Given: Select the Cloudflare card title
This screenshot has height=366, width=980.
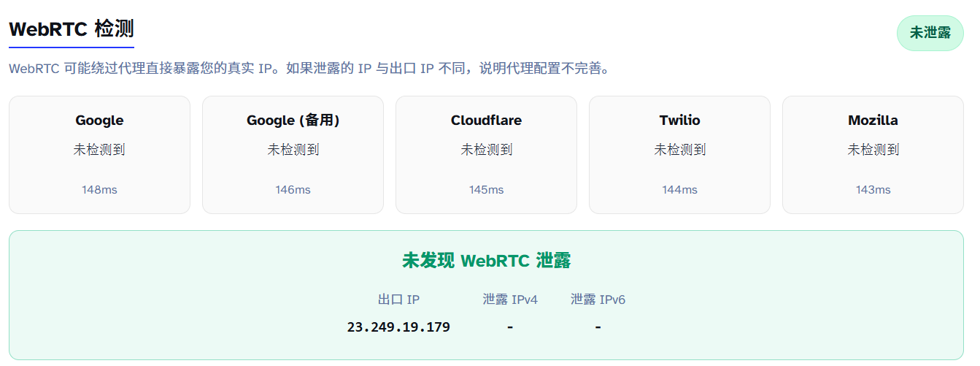Looking at the screenshot, I should (486, 121).
